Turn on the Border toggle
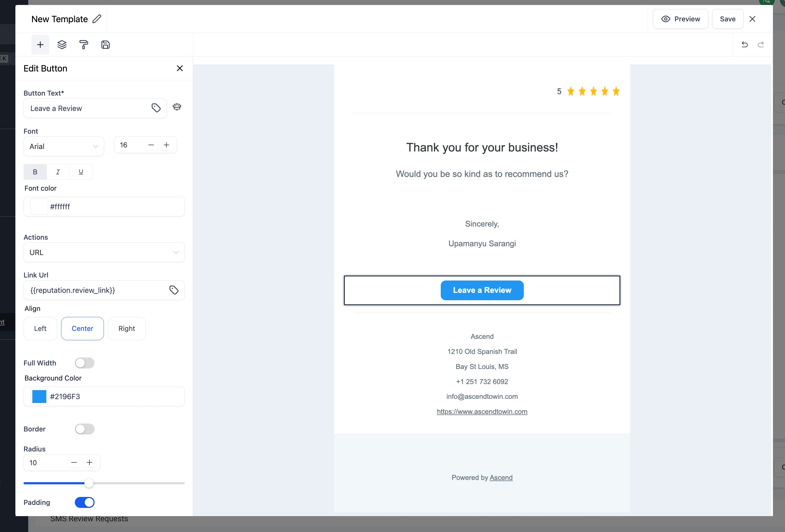The image size is (785, 532). click(x=84, y=429)
